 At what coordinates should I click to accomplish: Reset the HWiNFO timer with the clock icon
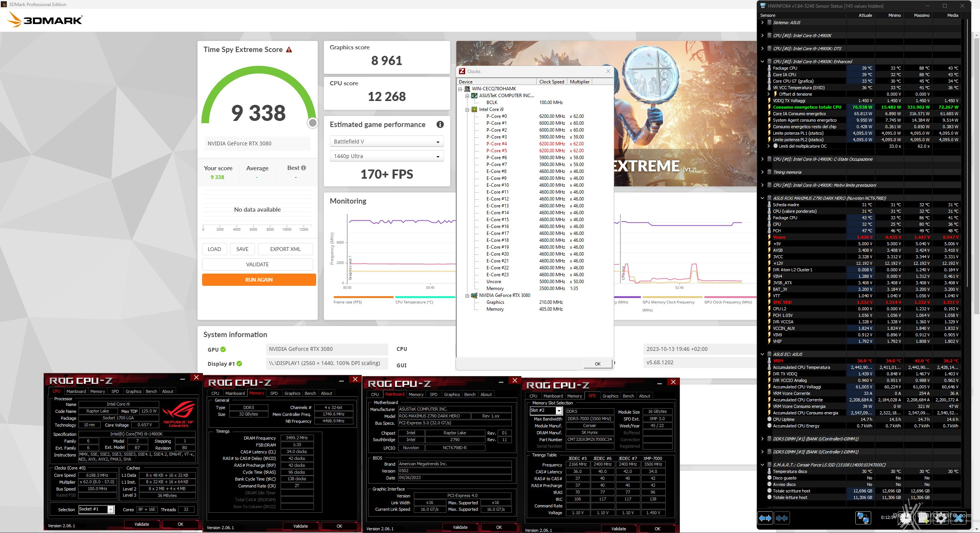906,518
